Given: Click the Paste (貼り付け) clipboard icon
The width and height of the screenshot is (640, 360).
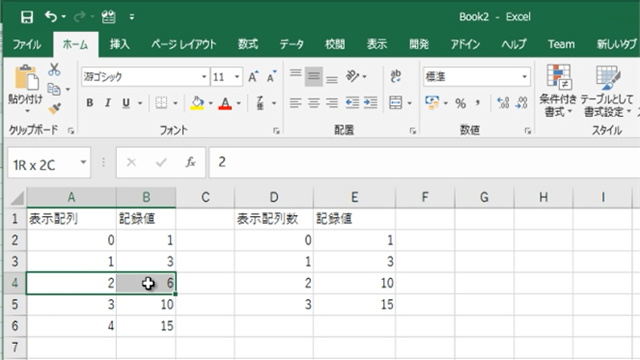Looking at the screenshot, I should pyautogui.click(x=26, y=78).
